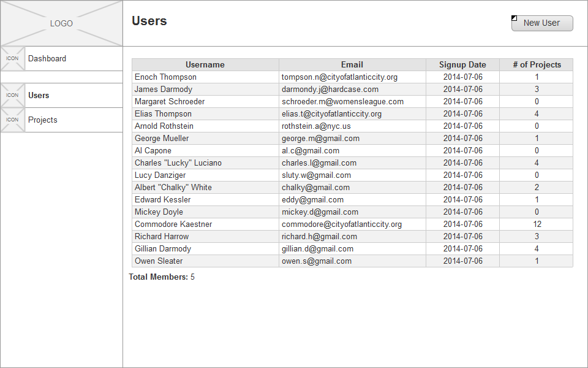Select username Charles "Lucky" Luciano
588x368 pixels.
[178, 163]
